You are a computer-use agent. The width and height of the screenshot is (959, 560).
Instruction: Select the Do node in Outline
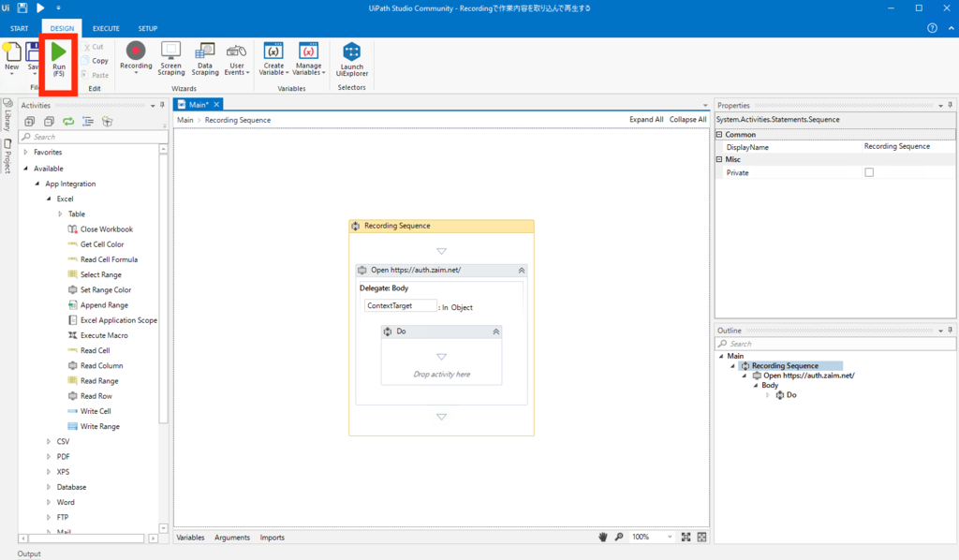tap(787, 395)
